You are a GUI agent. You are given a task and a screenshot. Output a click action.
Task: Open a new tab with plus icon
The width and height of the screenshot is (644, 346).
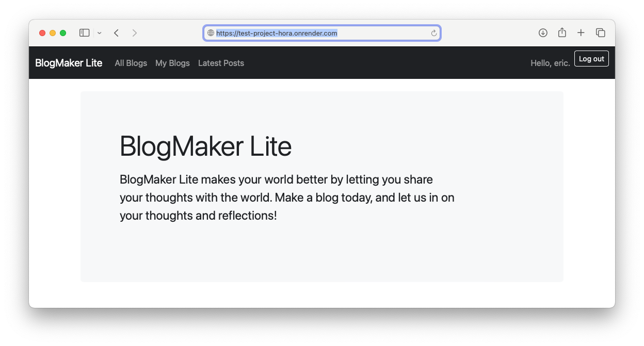tap(581, 33)
